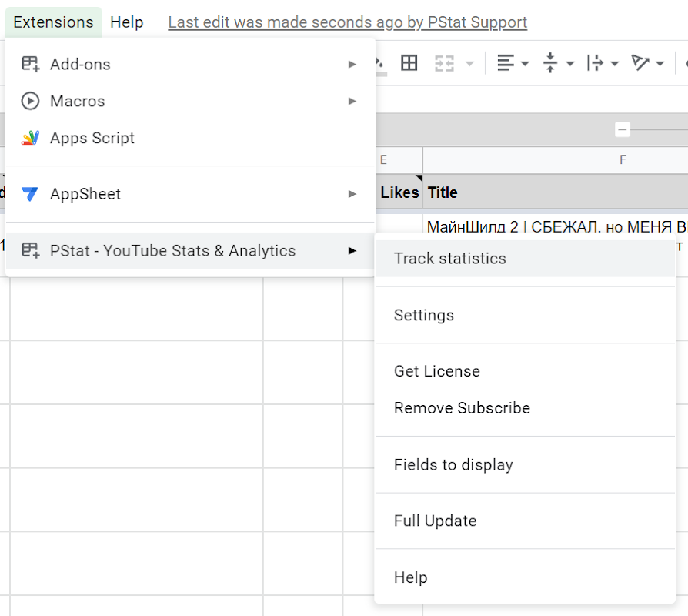Click the Likes header cell

pyautogui.click(x=399, y=192)
